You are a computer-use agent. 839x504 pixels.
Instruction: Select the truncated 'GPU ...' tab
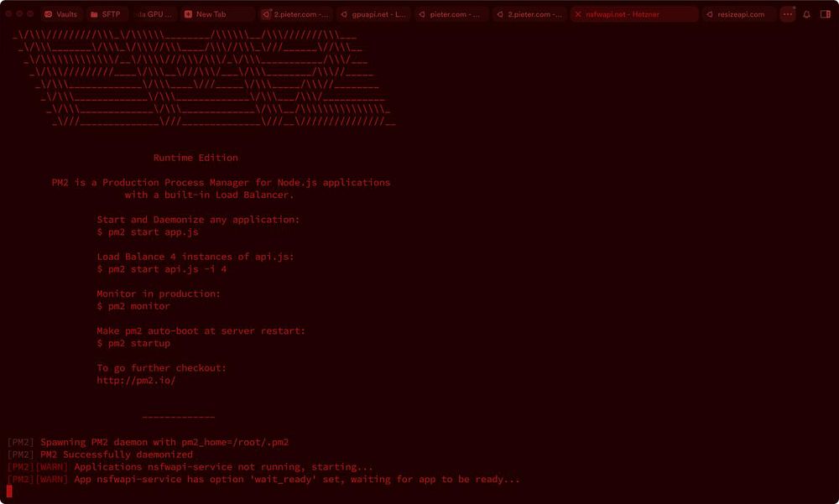[x=154, y=14]
